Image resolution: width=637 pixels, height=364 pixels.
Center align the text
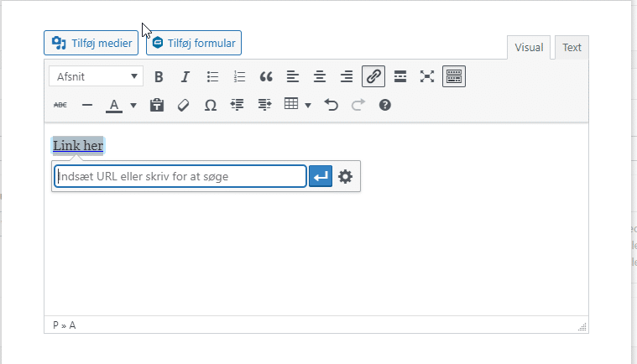pos(320,77)
